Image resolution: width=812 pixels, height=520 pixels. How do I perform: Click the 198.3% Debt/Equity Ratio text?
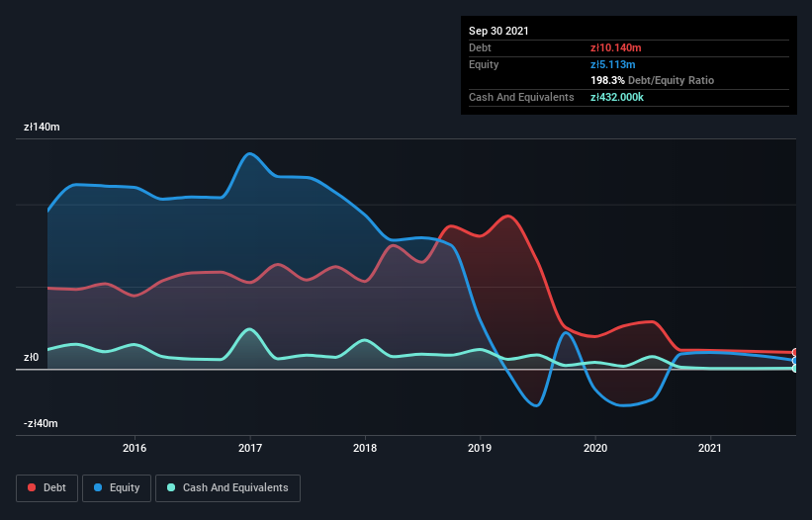(652, 80)
